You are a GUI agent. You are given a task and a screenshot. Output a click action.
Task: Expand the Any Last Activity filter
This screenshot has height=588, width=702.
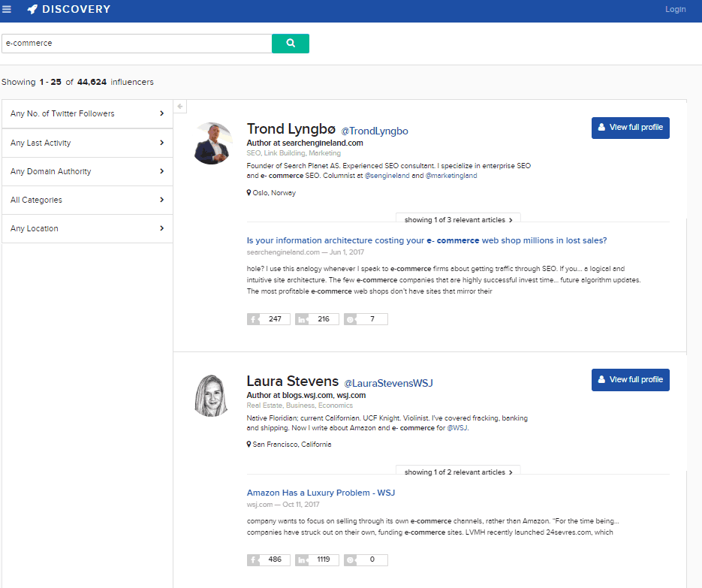click(87, 143)
